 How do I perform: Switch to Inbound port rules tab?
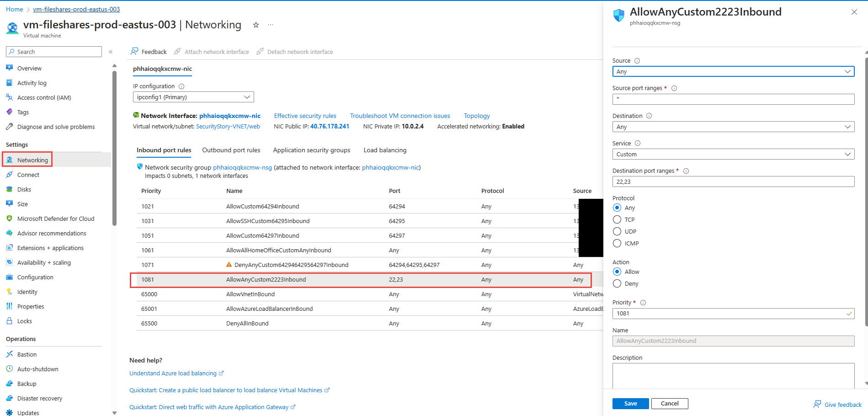coord(164,150)
